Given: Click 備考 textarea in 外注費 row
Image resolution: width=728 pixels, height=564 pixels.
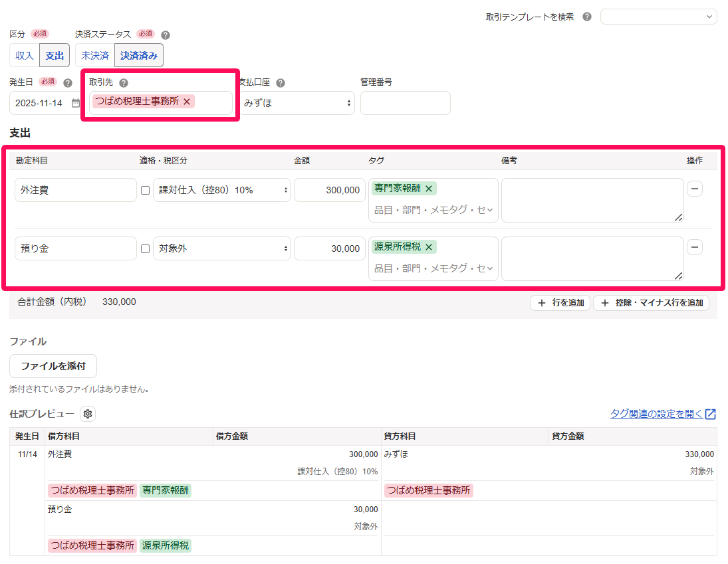Looking at the screenshot, I should [x=592, y=201].
